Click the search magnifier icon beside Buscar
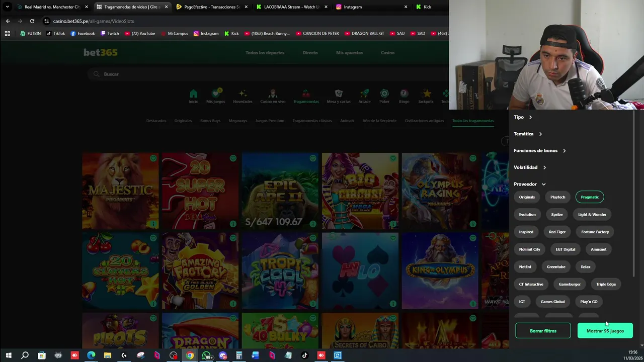644x362 pixels. click(96, 74)
